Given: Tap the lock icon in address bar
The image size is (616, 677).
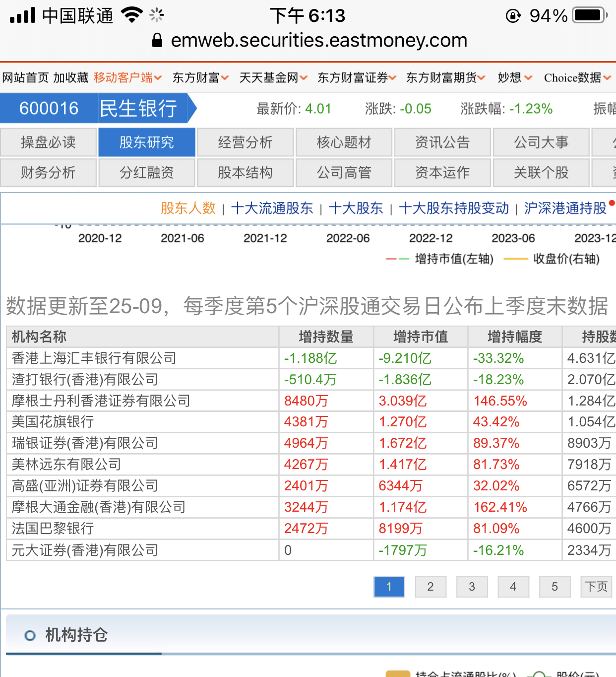Looking at the screenshot, I should 157,40.
